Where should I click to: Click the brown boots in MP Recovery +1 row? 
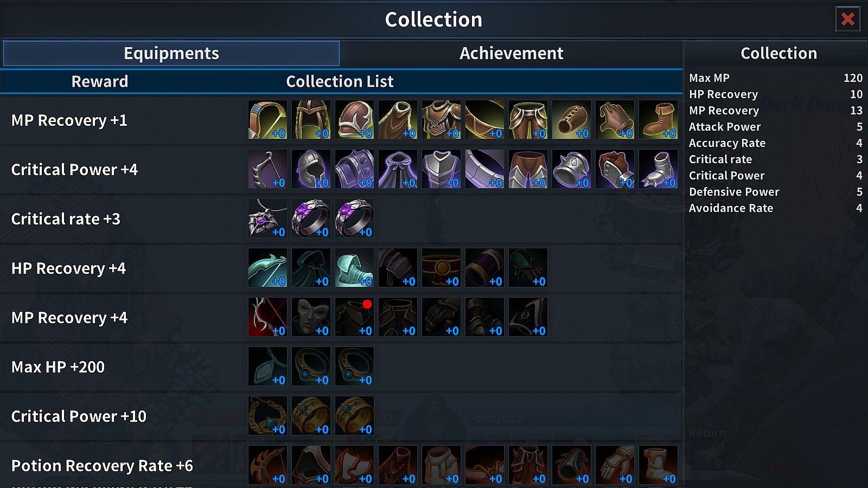[658, 120]
